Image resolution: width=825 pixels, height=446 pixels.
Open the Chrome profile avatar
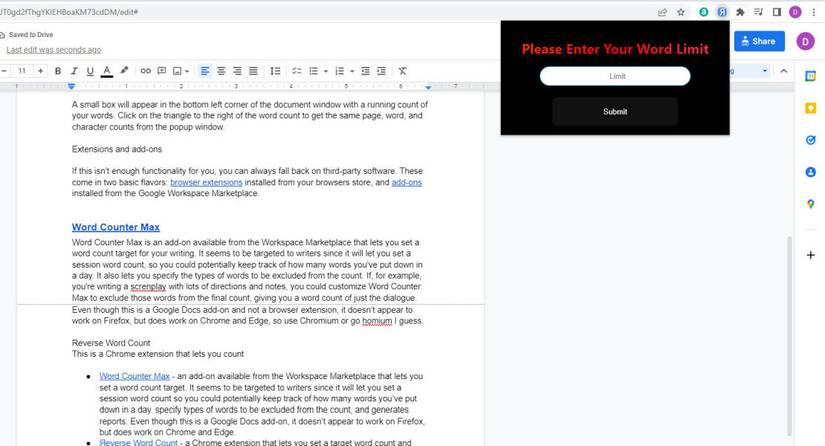(795, 12)
